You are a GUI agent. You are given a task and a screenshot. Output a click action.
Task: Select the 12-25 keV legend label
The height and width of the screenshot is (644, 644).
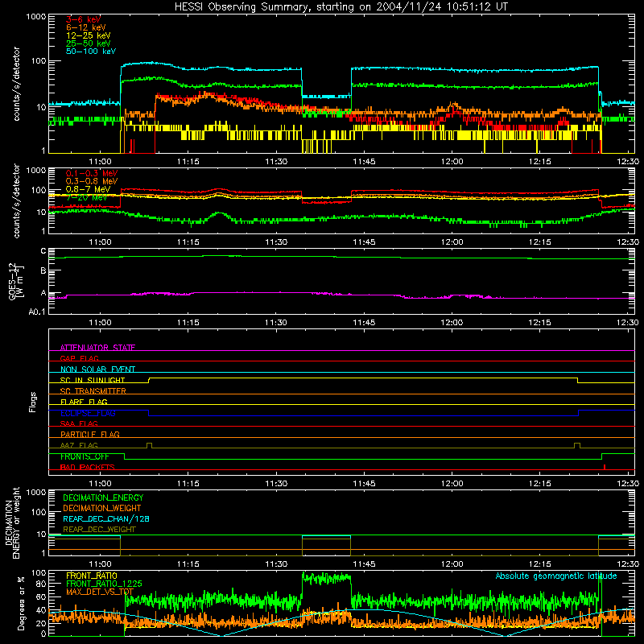(89, 35)
